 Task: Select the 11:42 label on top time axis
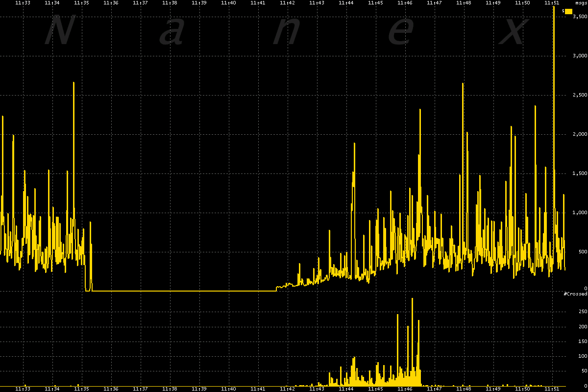point(287,3)
